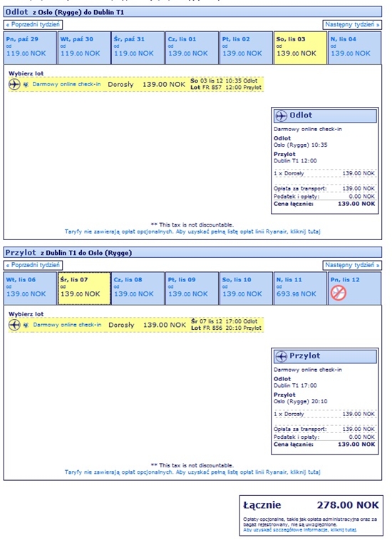Screen dimensions: 392x540
Task: Select the Śr, paź 31 departure date tab
Action: pyautogui.click(x=138, y=48)
